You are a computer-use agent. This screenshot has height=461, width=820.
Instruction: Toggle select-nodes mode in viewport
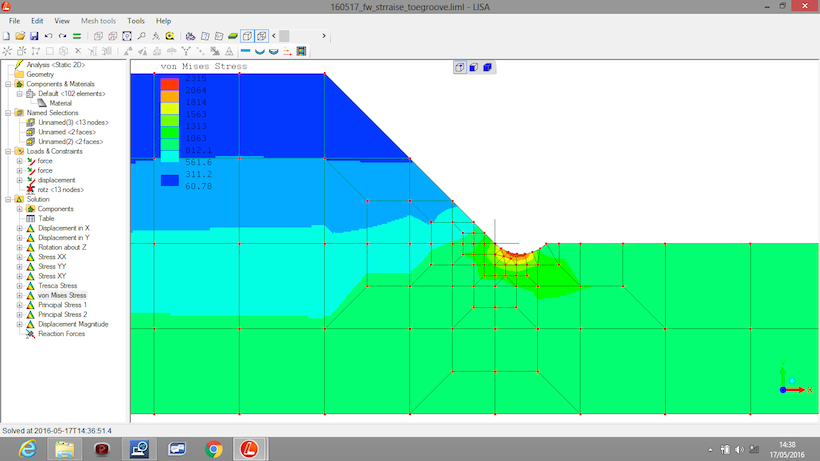tap(460, 67)
